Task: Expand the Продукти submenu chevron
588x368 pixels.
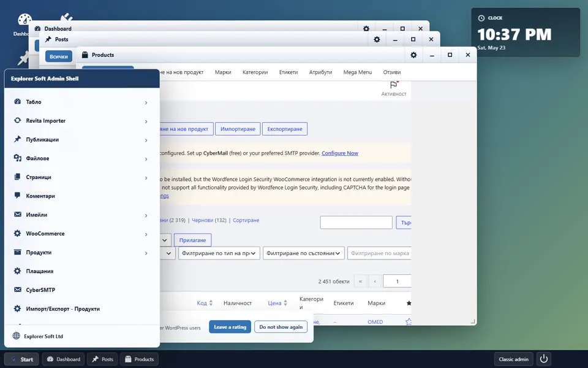Action: (146, 253)
